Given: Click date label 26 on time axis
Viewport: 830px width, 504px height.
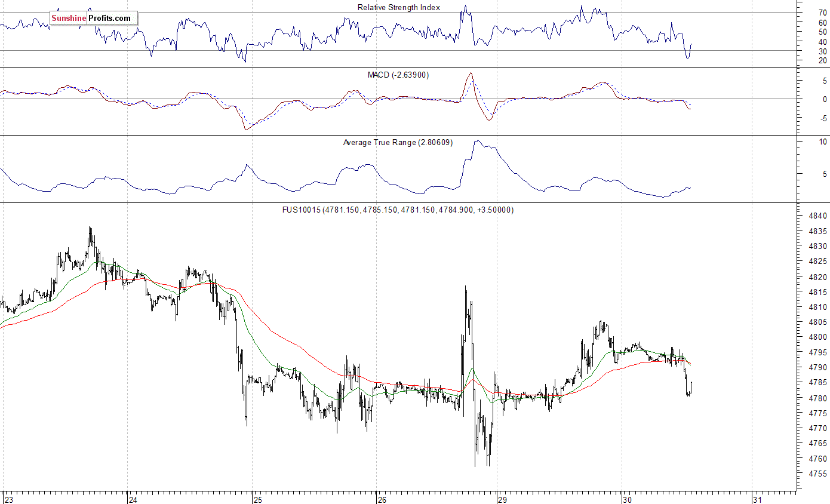Looking at the screenshot, I should pyautogui.click(x=383, y=499).
